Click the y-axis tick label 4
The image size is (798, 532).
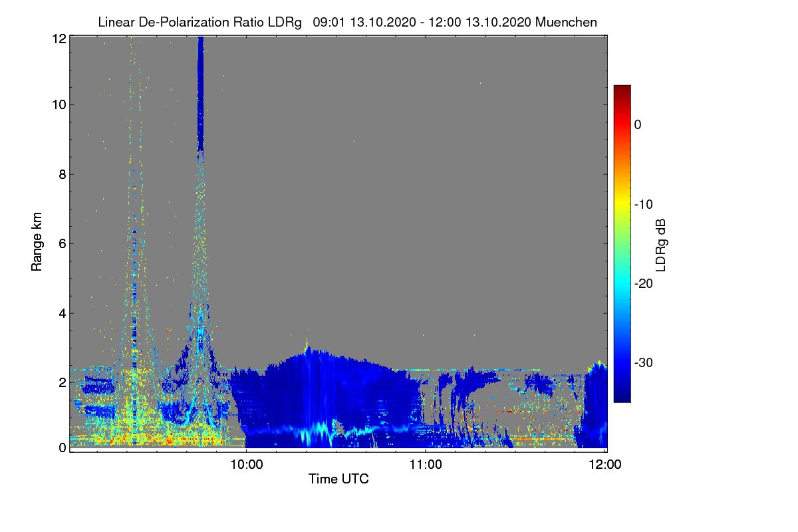(62, 313)
